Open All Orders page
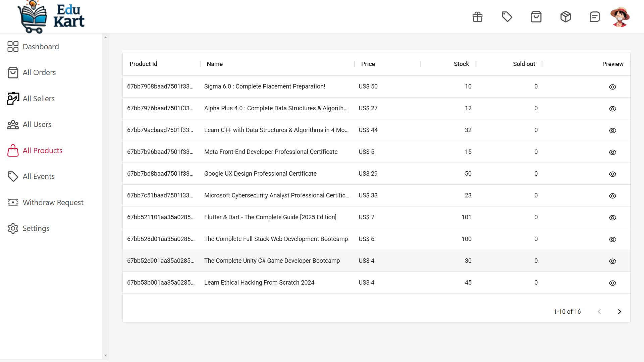 point(39,72)
